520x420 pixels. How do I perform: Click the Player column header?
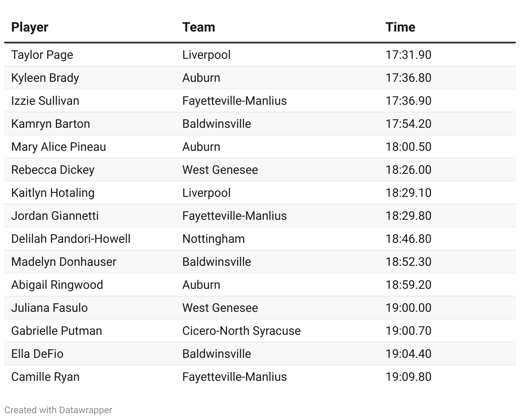(30, 27)
